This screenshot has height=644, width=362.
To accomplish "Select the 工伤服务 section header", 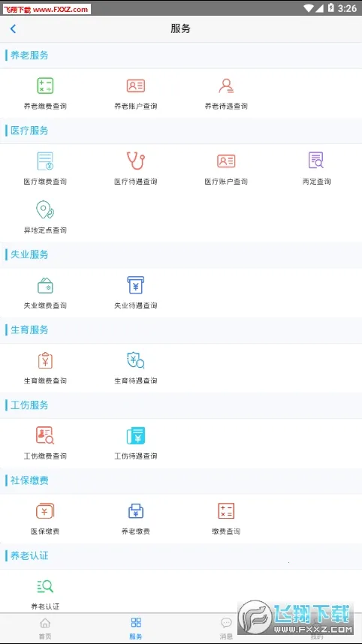I will click(29, 405).
